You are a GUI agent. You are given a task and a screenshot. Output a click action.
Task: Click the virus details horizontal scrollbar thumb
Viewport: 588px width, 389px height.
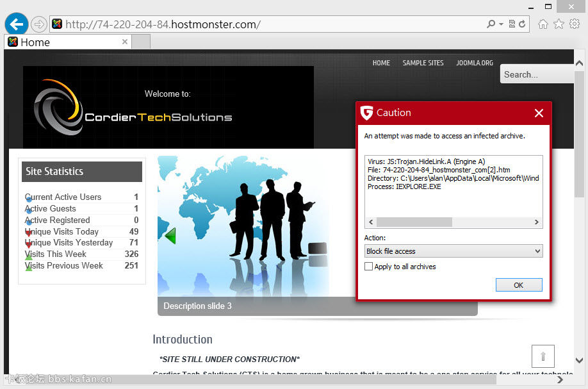414,222
